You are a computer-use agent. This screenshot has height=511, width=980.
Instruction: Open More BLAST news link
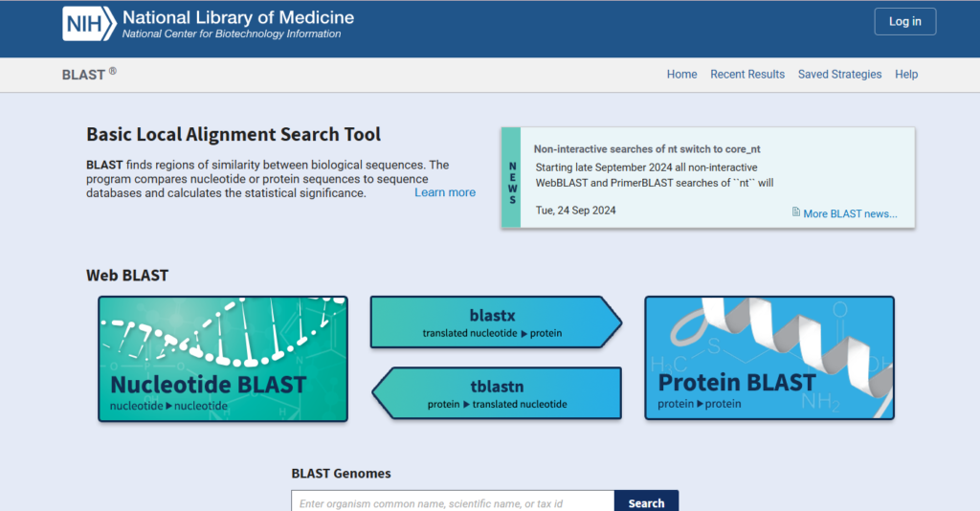[850, 213]
